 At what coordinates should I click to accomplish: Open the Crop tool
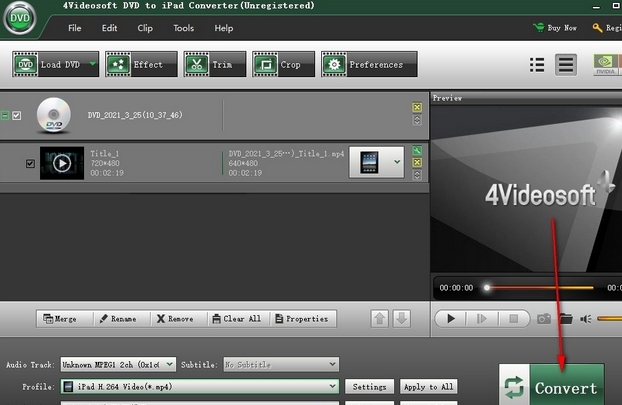[x=283, y=64]
